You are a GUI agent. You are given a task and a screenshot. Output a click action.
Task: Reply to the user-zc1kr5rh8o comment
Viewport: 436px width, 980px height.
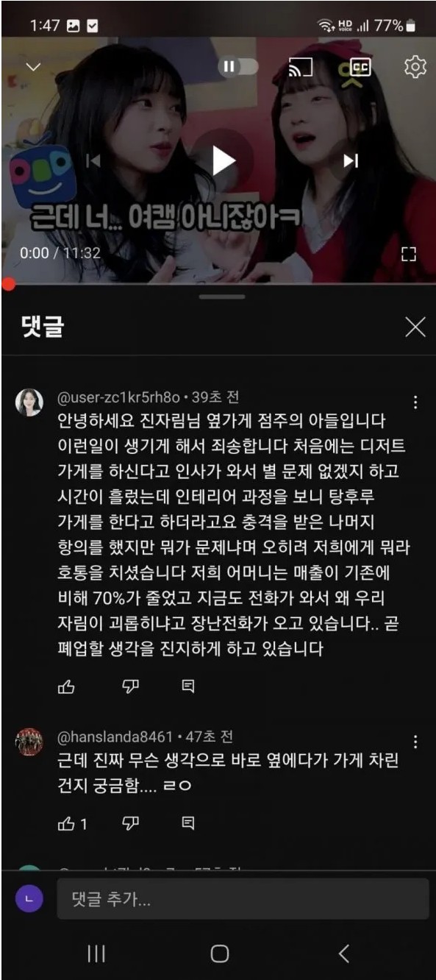point(188,687)
